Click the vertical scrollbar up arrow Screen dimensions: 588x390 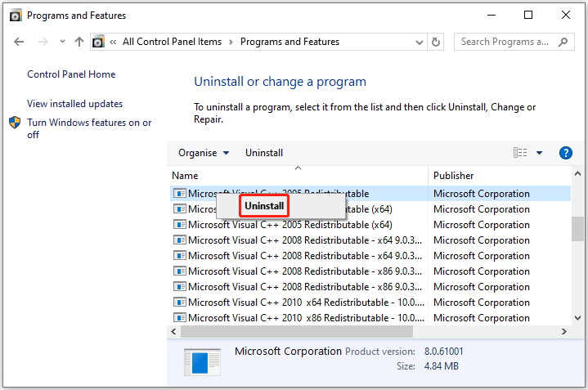pyautogui.click(x=578, y=173)
